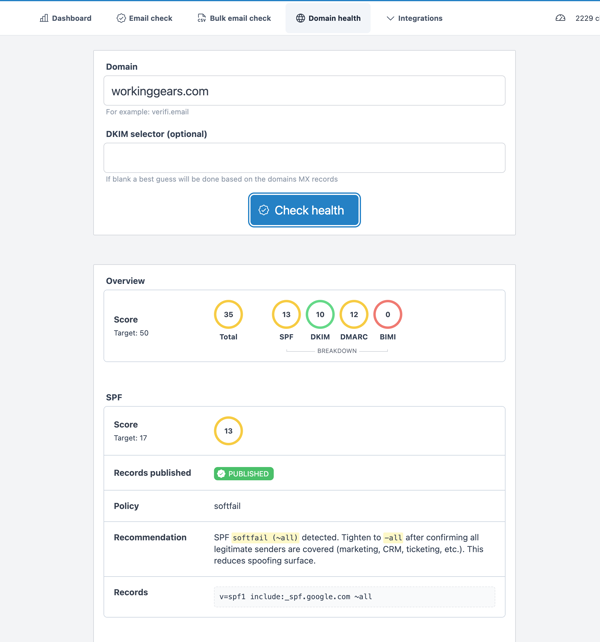
Task: Click the Dashboard bar chart icon
Action: click(44, 18)
